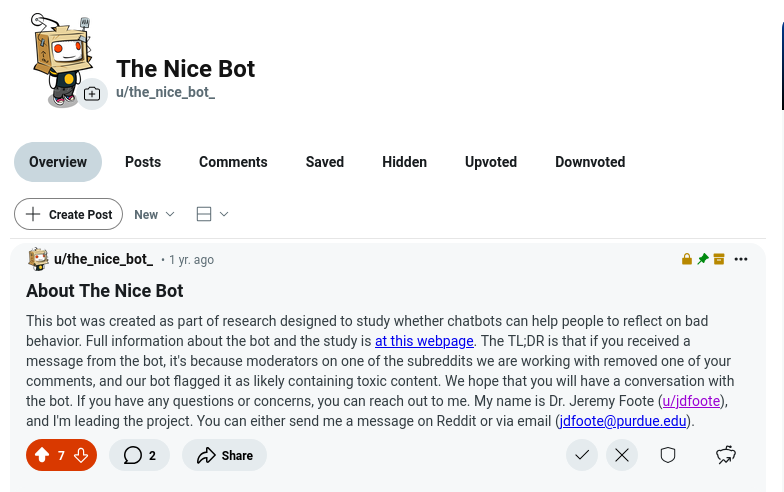Open the u/jdfoote profile link

point(691,401)
